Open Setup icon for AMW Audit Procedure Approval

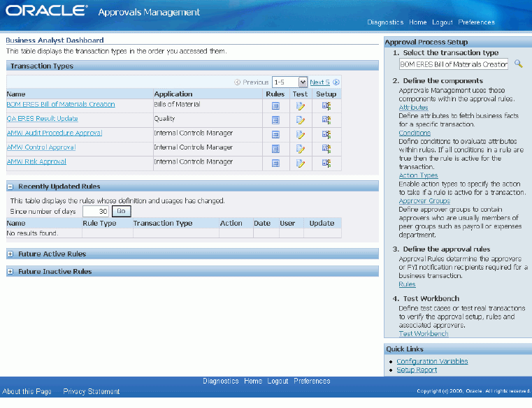[x=326, y=134]
